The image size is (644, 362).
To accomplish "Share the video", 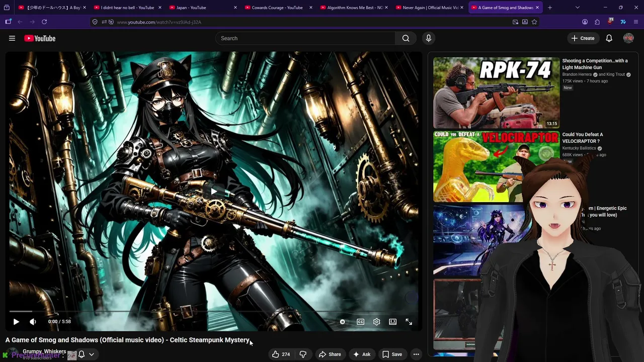I will tap(330, 354).
